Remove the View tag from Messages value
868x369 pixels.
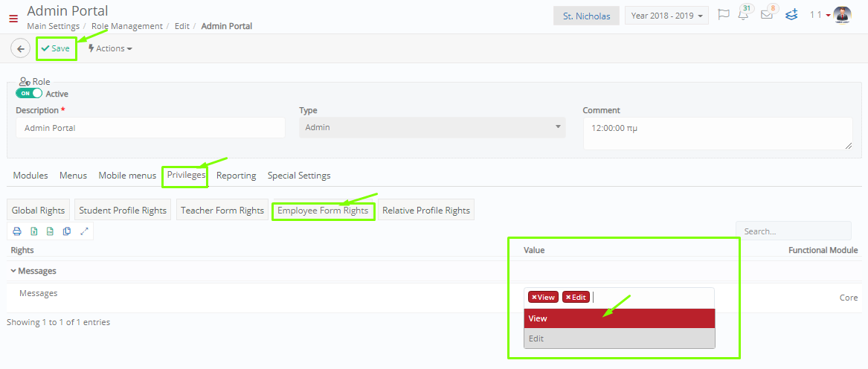point(535,298)
